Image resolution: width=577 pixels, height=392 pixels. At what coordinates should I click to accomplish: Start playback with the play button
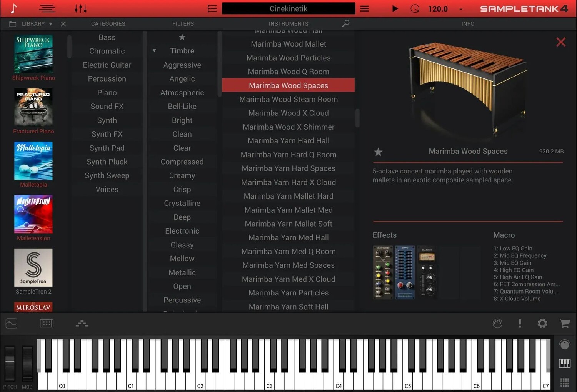click(x=395, y=8)
